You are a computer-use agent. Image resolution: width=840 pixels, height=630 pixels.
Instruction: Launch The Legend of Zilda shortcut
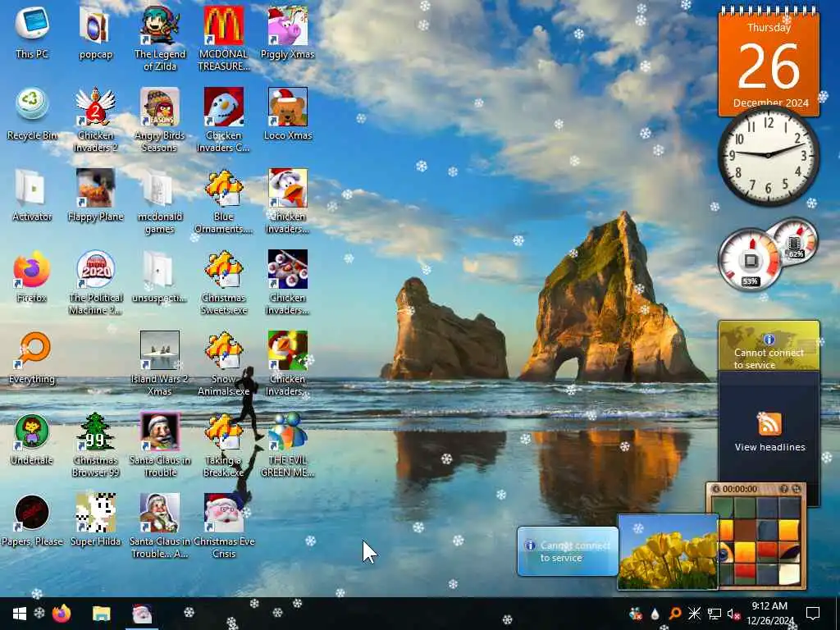click(160, 38)
